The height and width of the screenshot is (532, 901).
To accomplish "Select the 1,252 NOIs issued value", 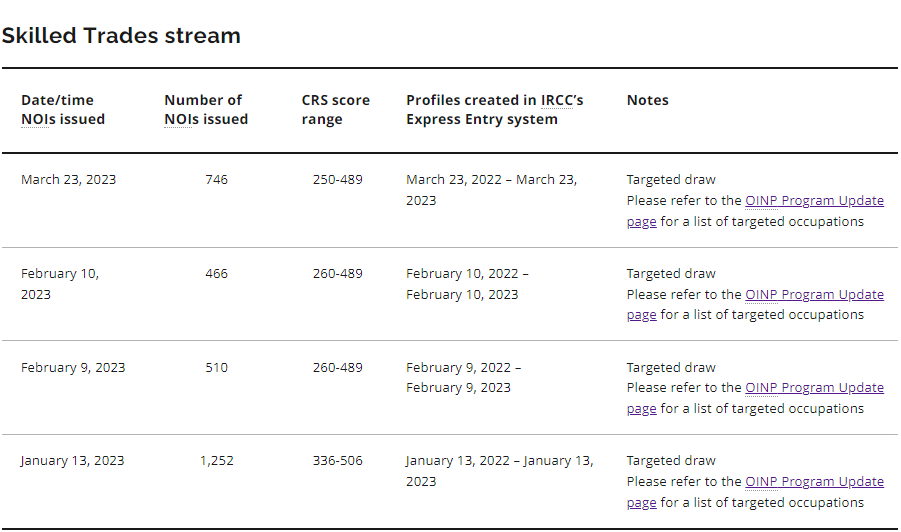I will point(216,461).
